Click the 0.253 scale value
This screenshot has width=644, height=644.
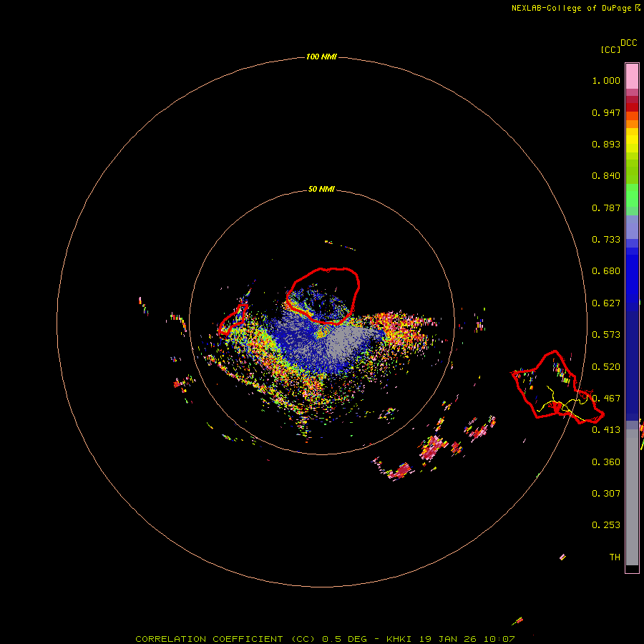click(x=606, y=525)
